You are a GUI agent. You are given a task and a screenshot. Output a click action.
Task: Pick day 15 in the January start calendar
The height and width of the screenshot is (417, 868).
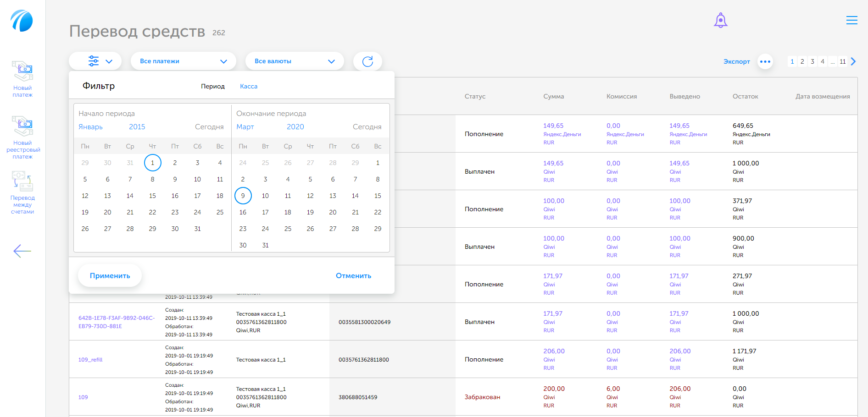(x=152, y=196)
